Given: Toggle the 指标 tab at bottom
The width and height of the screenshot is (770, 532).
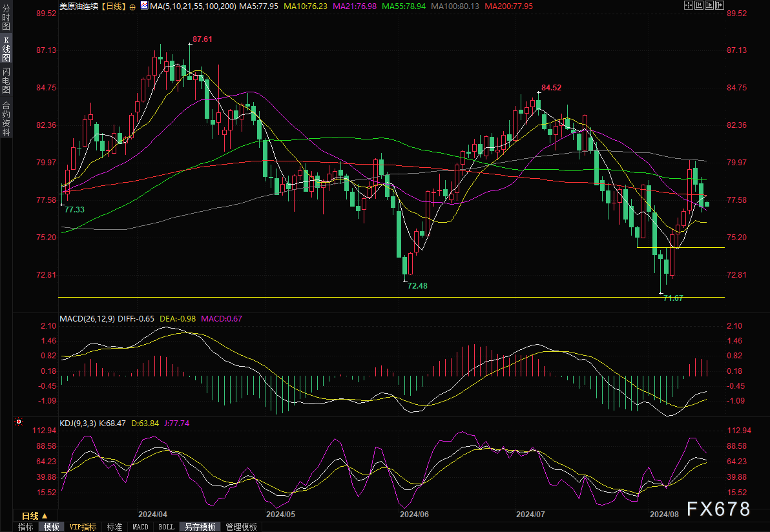Looking at the screenshot, I should coord(26,527).
